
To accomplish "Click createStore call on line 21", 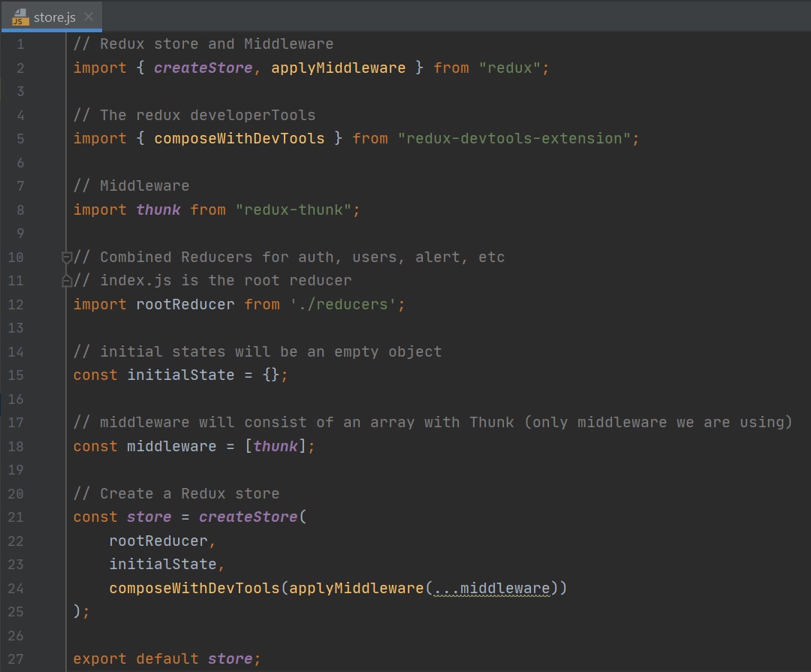I will [248, 517].
